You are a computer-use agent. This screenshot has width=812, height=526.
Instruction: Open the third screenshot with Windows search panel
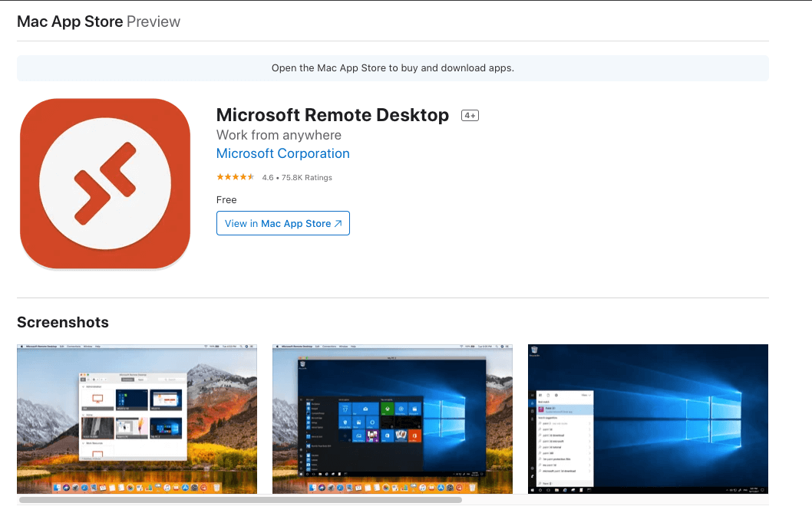click(x=648, y=419)
